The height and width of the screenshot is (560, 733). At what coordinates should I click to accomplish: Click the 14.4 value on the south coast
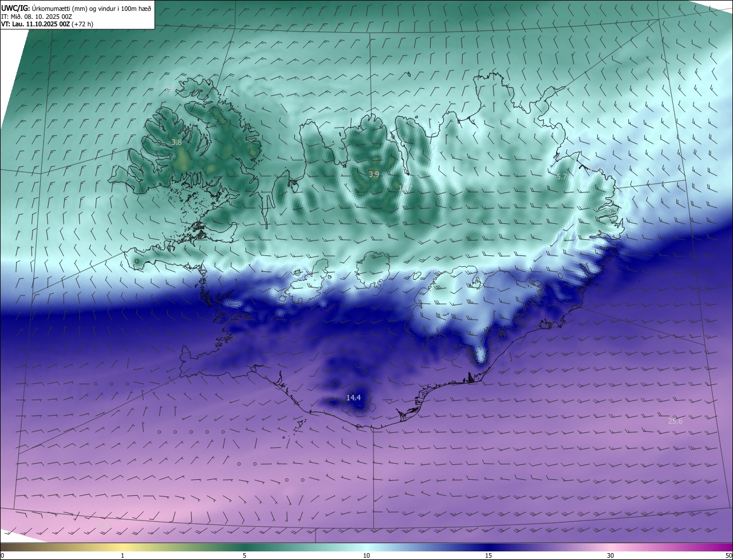(354, 397)
